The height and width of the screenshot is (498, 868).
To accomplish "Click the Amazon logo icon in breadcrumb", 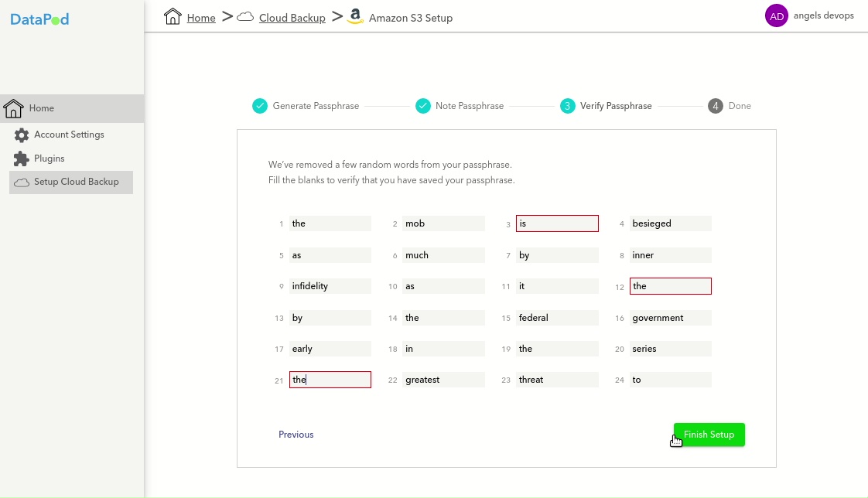I will click(x=355, y=17).
